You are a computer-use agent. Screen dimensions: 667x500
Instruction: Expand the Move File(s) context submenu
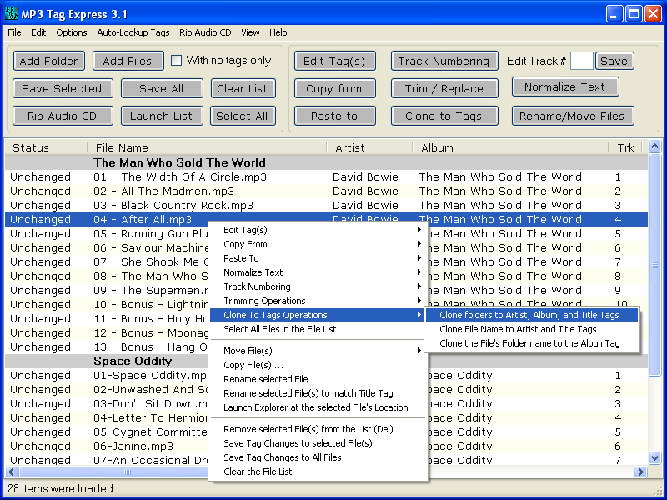(x=317, y=351)
